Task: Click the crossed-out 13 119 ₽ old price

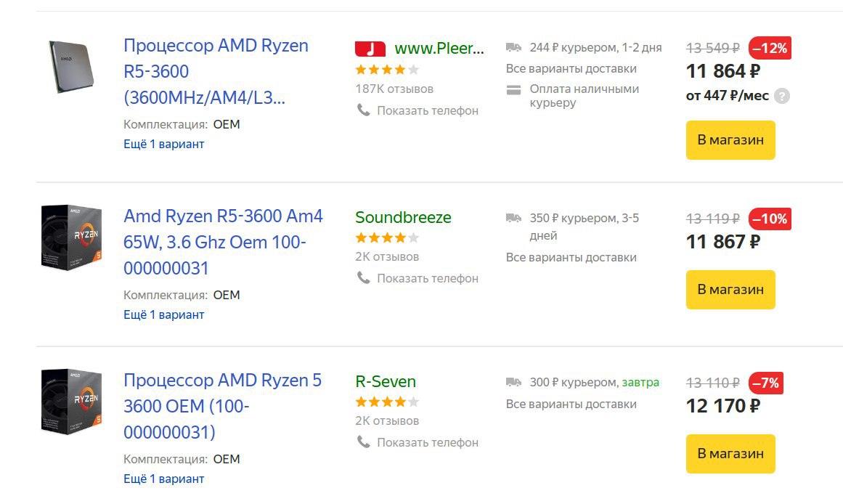Action: click(x=713, y=219)
